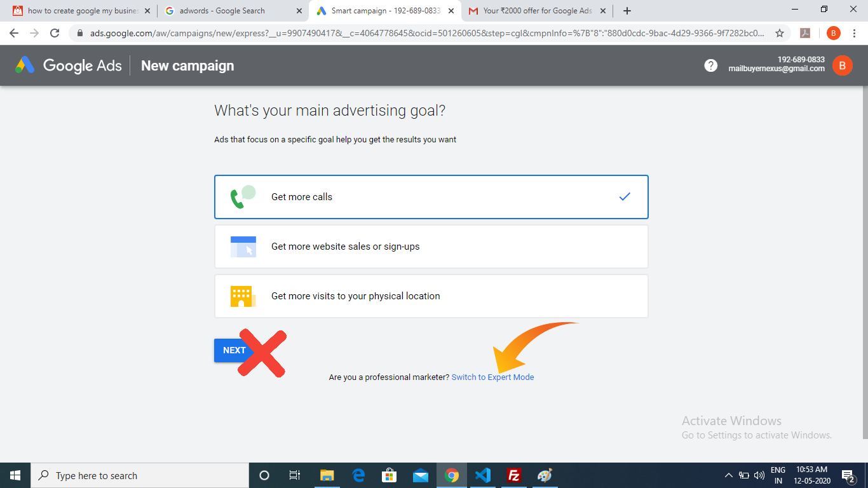This screenshot has height=488, width=868.
Task: Open File Explorer from the taskbar
Action: tap(327, 475)
